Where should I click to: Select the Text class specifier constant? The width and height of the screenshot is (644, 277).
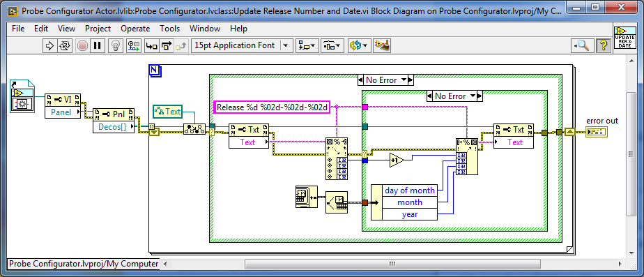(x=167, y=112)
